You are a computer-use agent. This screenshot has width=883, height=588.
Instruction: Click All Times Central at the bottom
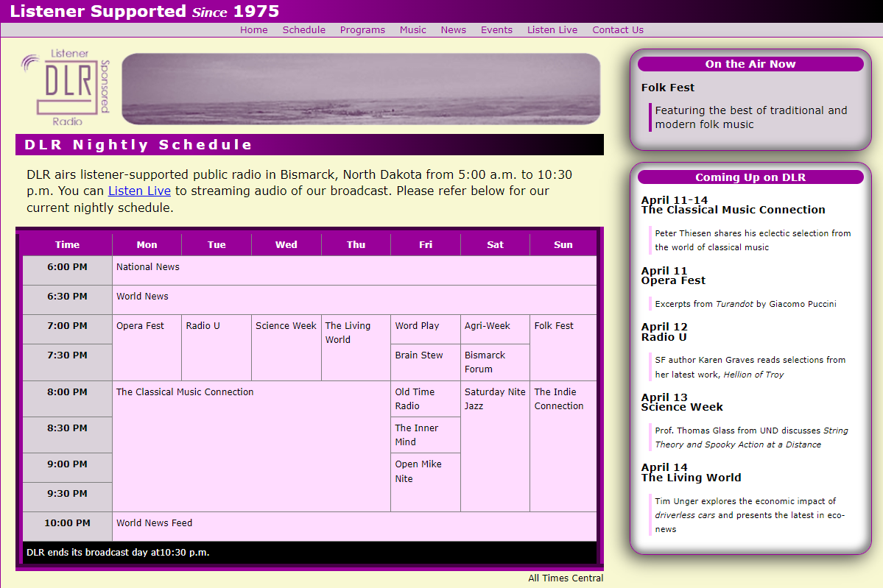tap(565, 578)
